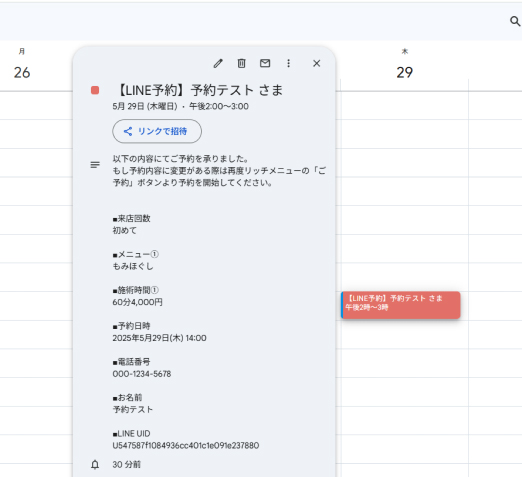Viewport: 522px width, 477px height.
Task: Click the event date 5月 29日 line
Action: (180, 106)
